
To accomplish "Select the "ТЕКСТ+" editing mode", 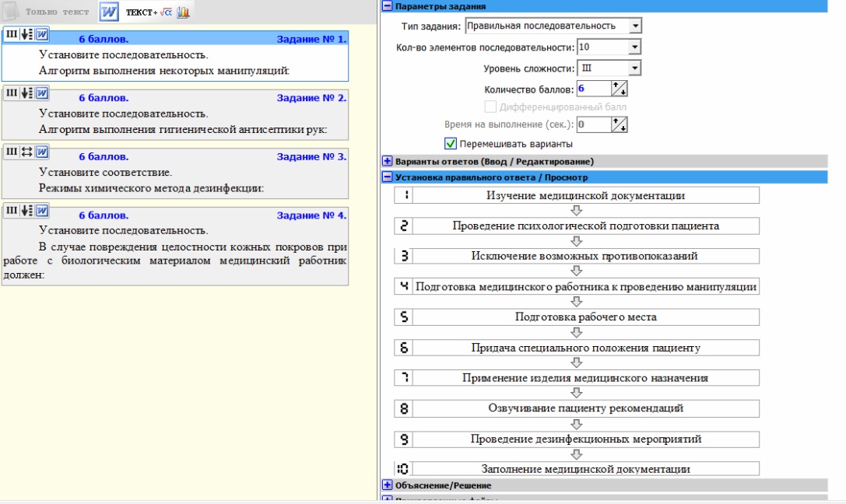I will [x=142, y=12].
